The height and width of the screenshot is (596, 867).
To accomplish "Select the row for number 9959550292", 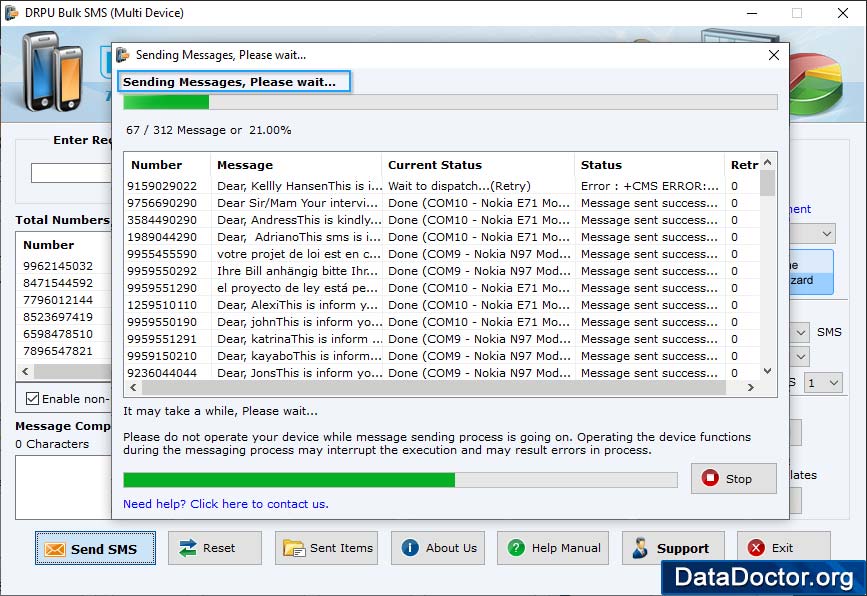I will pyautogui.click(x=442, y=271).
